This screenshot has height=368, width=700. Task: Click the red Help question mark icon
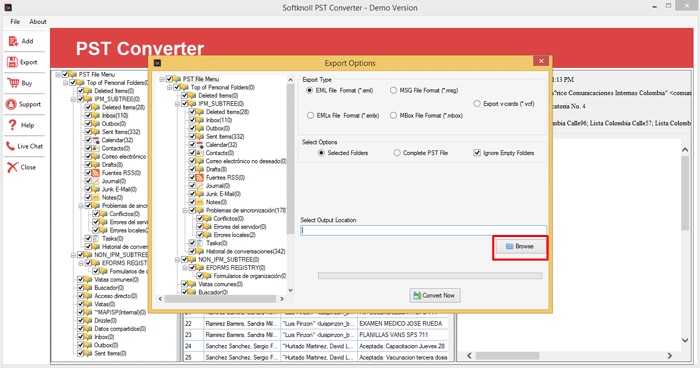(x=12, y=125)
